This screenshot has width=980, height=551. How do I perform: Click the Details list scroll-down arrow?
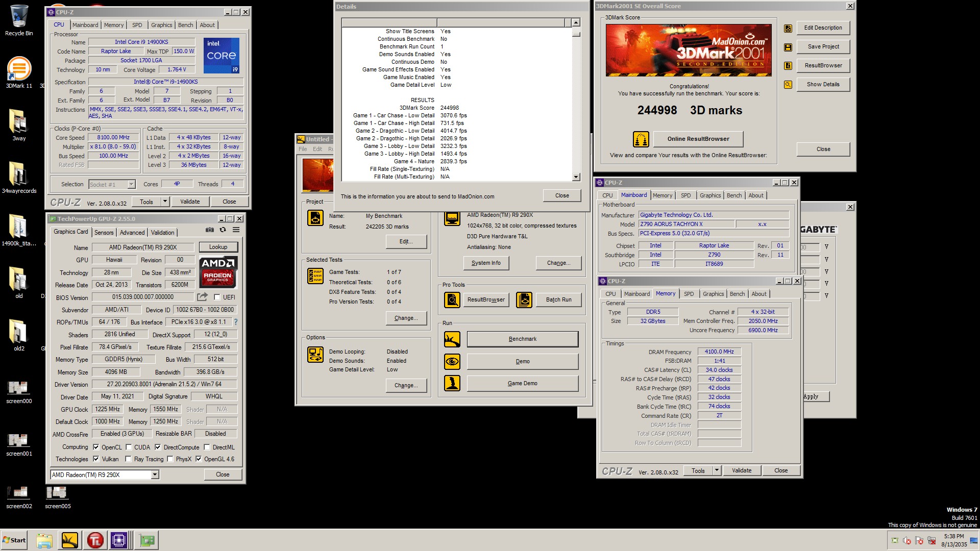(x=576, y=177)
